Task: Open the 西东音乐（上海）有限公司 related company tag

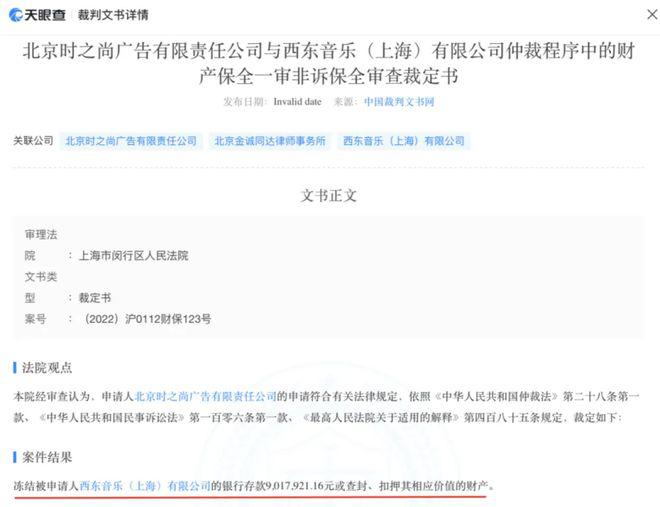Action: (404, 141)
